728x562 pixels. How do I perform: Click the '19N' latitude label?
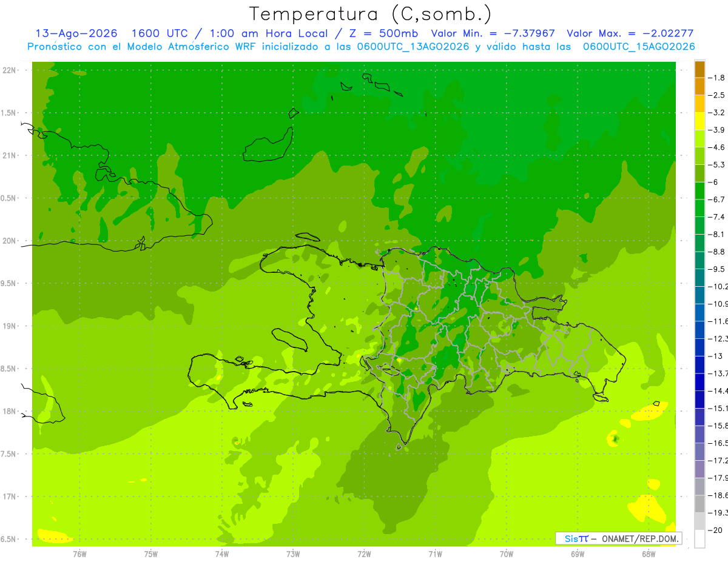point(10,326)
